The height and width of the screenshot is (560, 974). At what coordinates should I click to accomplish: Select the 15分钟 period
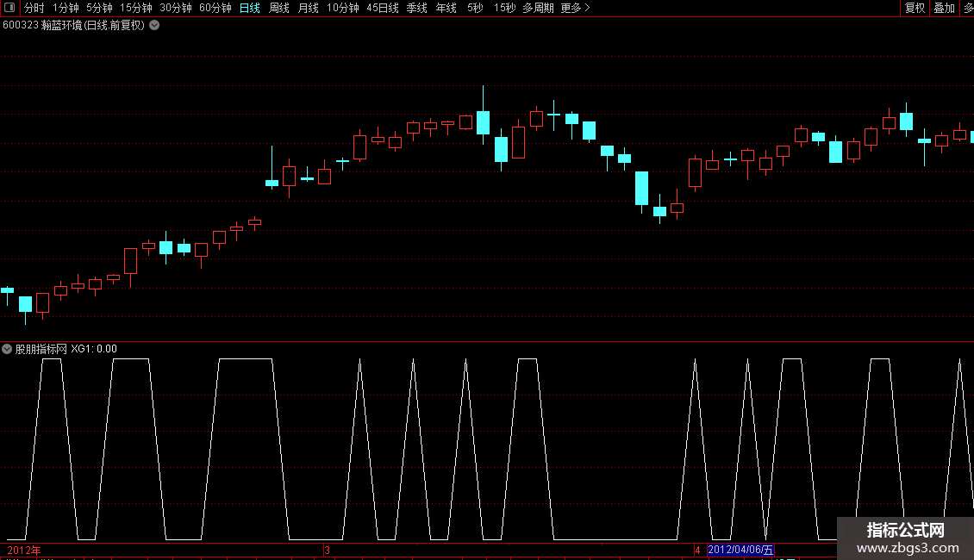[136, 8]
